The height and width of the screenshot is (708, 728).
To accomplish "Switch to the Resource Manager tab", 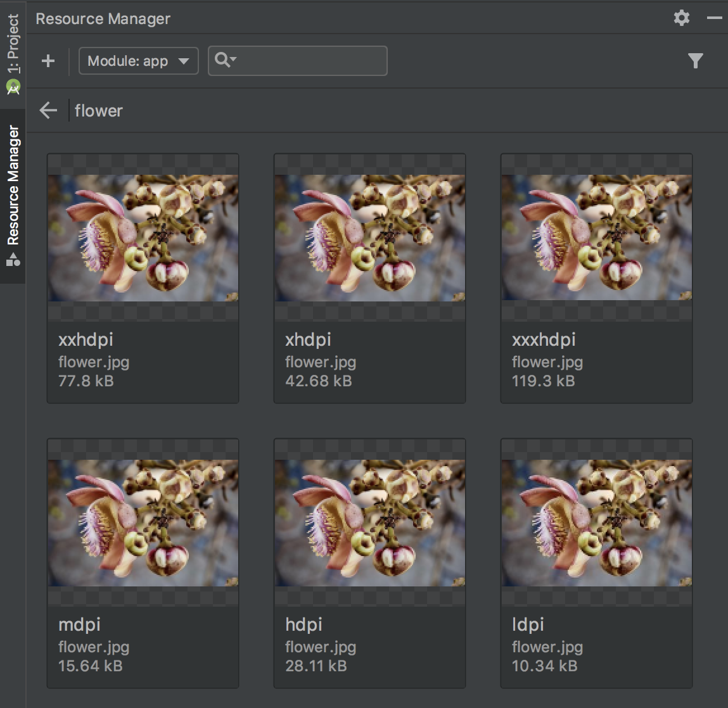I will [11, 184].
